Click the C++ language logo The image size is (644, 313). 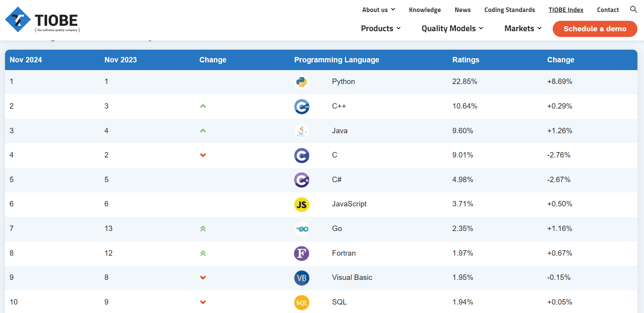(302, 106)
